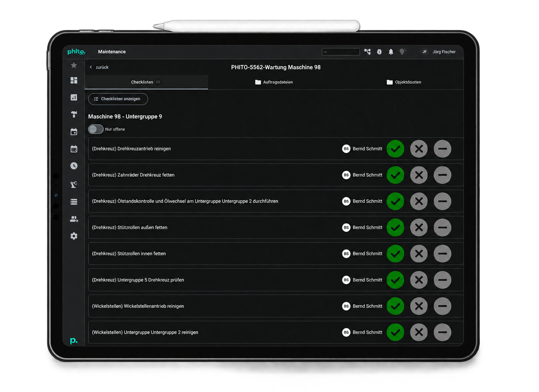Check off Wickelstellenantrieb reinigen

(x=395, y=306)
